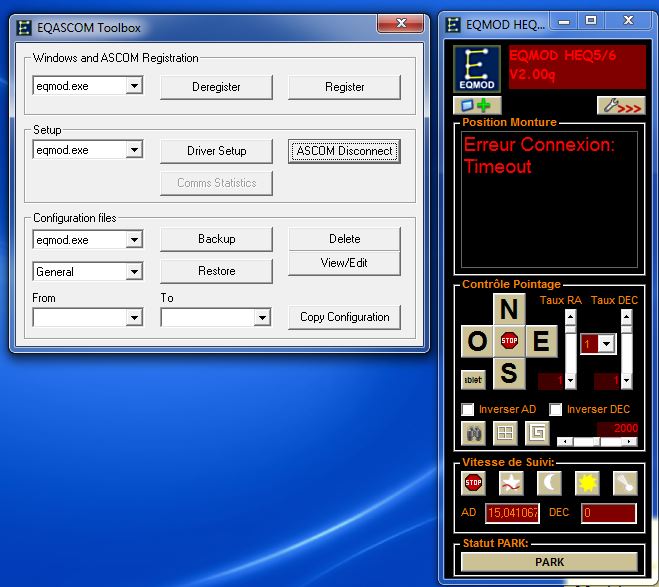Open Driver Setup
This screenshot has width=659, height=587.
[x=216, y=151]
